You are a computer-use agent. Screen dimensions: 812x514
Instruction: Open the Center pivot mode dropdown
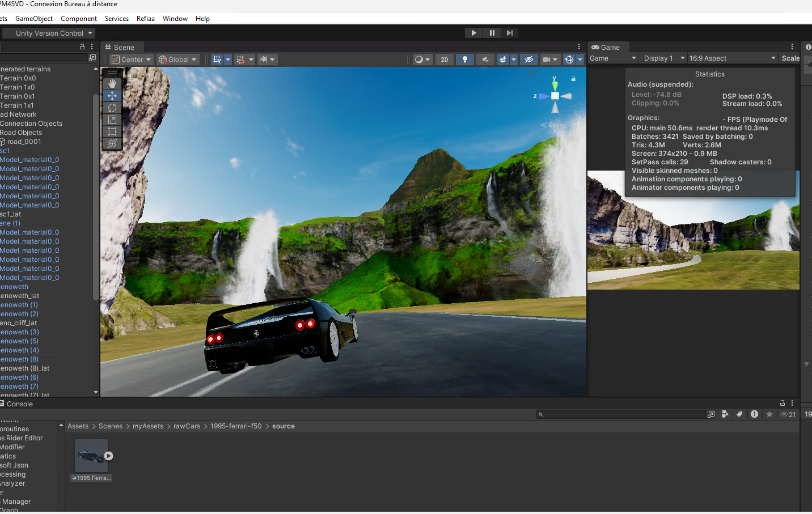[132, 60]
